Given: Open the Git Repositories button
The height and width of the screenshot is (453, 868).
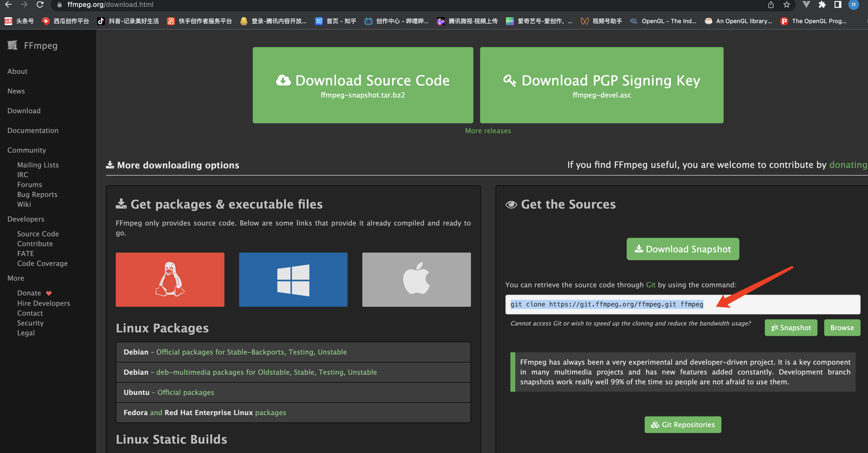Looking at the screenshot, I should pos(683,425).
